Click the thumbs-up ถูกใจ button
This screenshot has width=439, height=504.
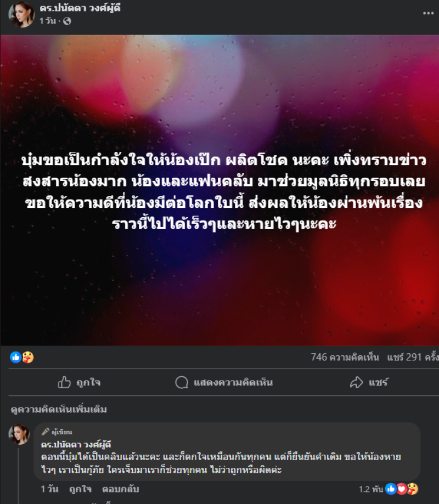[79, 382]
